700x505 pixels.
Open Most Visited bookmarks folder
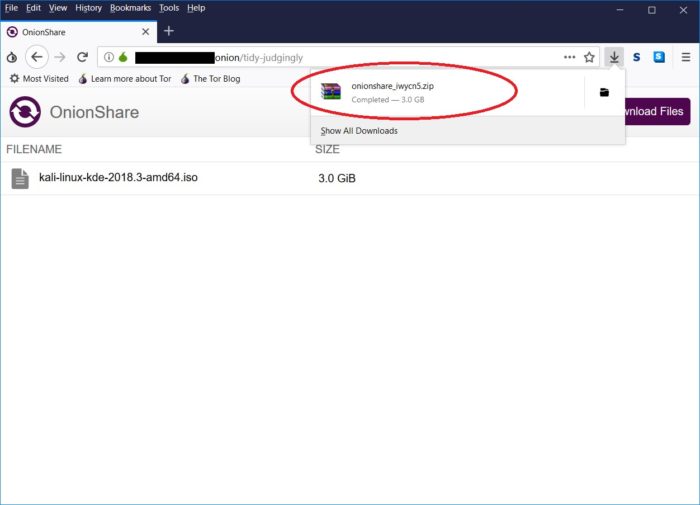39,79
